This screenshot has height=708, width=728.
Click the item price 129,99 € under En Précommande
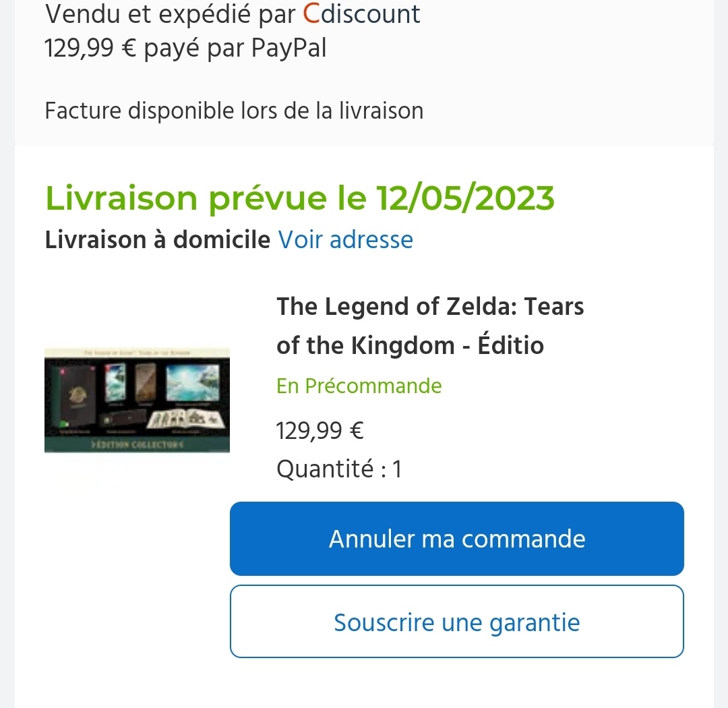[x=320, y=430]
